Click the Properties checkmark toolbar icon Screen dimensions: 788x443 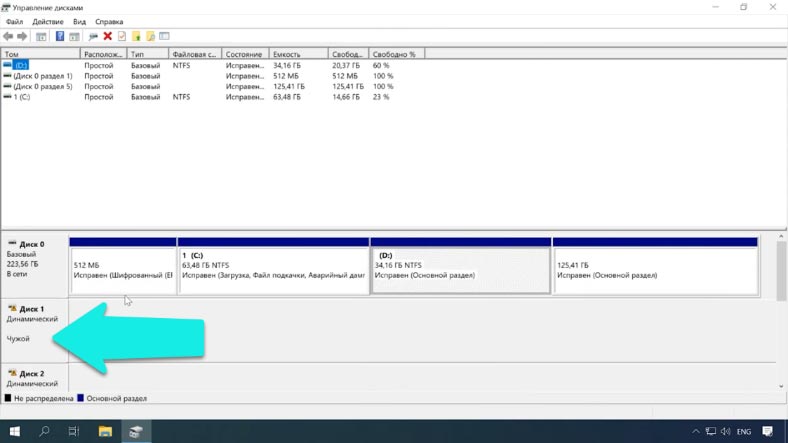122,36
